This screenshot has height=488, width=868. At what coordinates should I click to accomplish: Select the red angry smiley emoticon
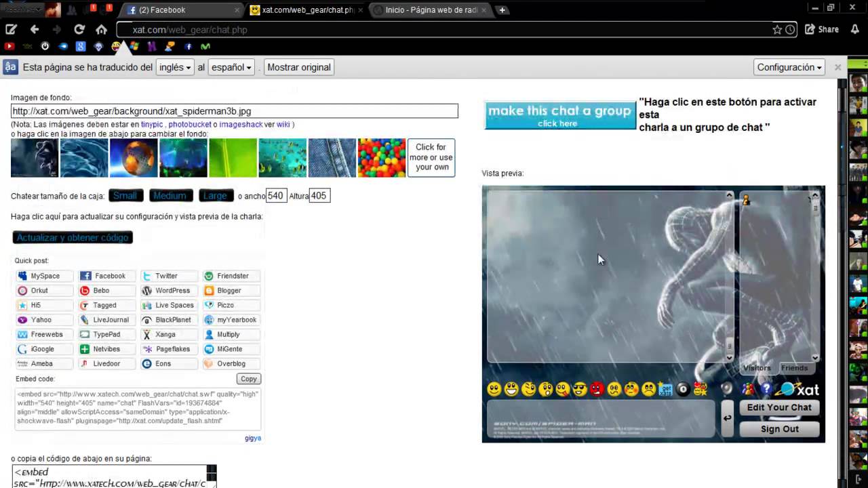(597, 389)
